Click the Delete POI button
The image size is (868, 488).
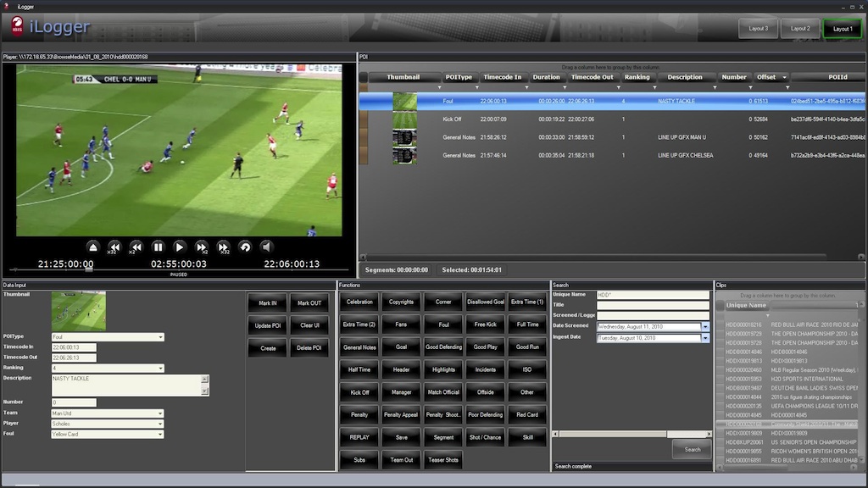[x=309, y=348]
